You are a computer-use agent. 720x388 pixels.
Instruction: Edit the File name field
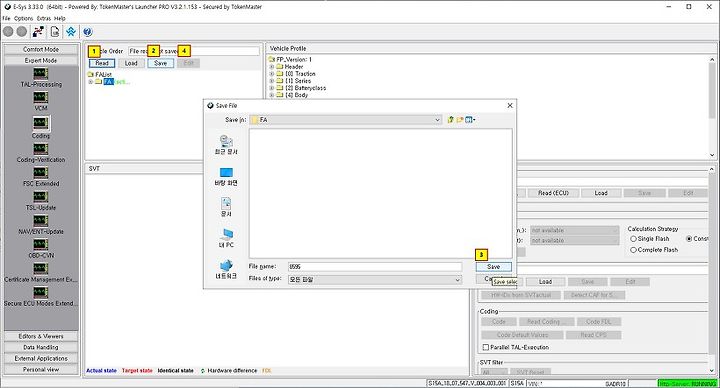pos(375,267)
